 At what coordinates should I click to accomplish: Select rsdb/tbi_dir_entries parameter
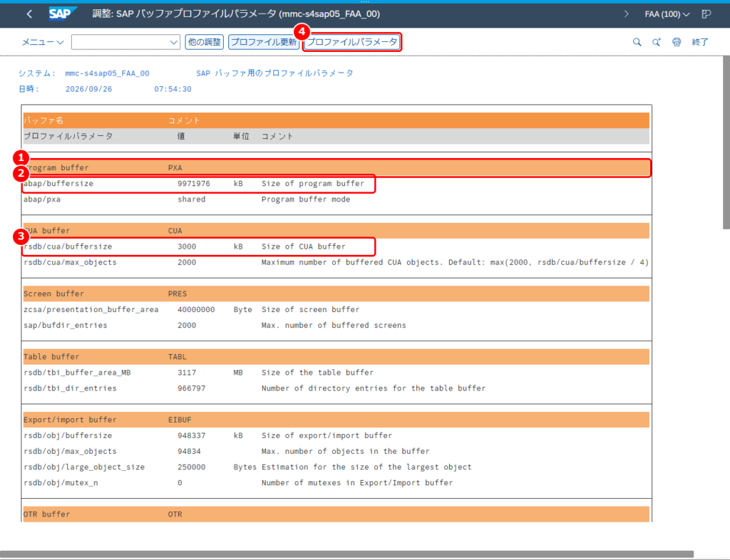click(70, 388)
